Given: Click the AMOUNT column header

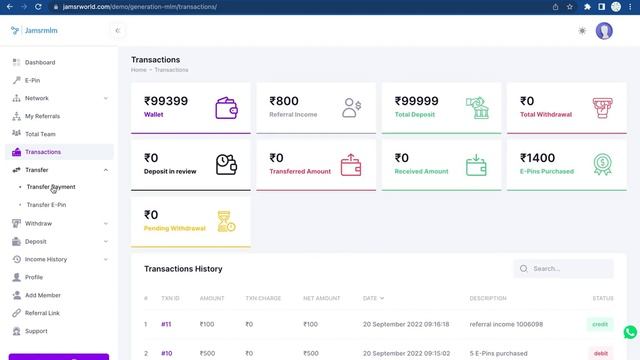Looking at the screenshot, I should click(212, 298).
